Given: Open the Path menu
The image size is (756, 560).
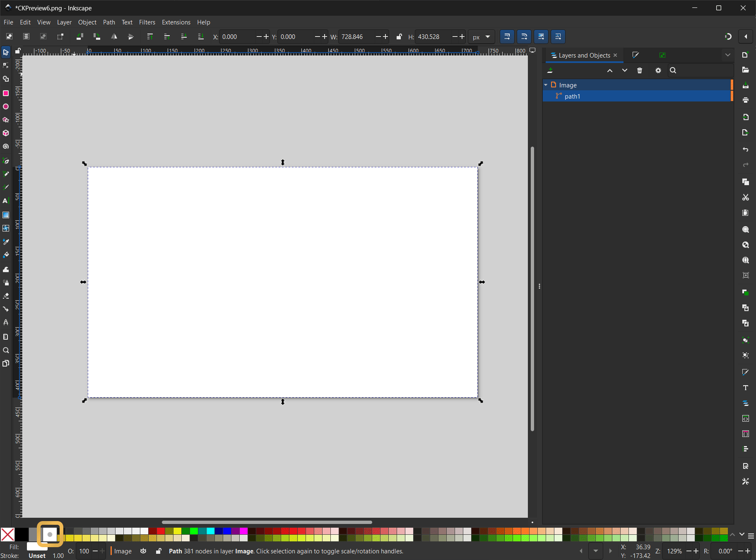Looking at the screenshot, I should (109, 22).
